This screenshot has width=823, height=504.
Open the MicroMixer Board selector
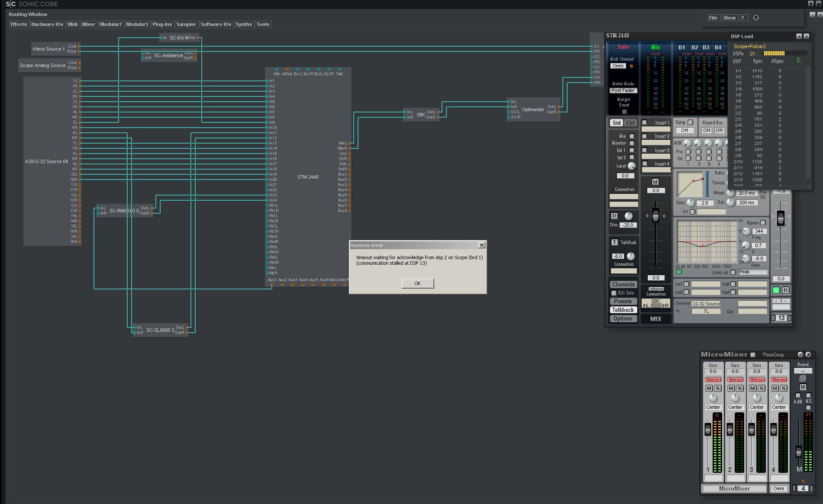click(x=803, y=371)
